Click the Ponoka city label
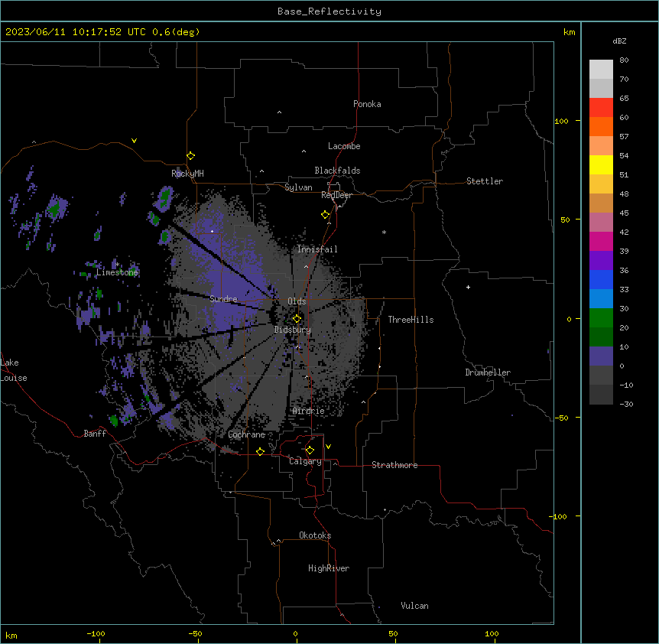The height and width of the screenshot is (644, 659). (x=367, y=104)
